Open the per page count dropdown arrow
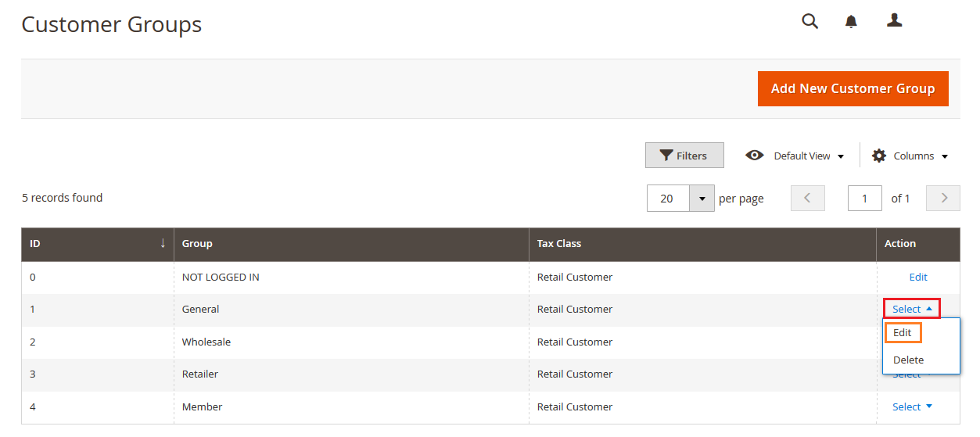The width and height of the screenshot is (980, 437). [x=702, y=199]
